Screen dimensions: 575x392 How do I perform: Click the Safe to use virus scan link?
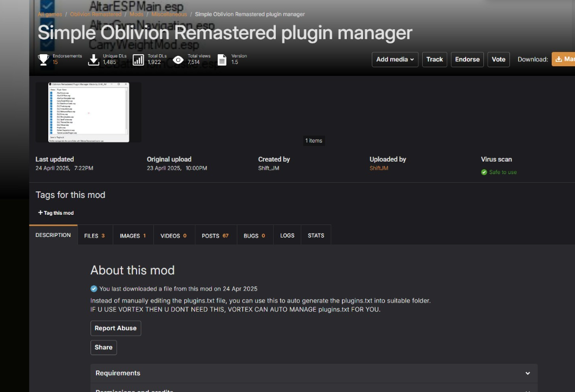503,172
